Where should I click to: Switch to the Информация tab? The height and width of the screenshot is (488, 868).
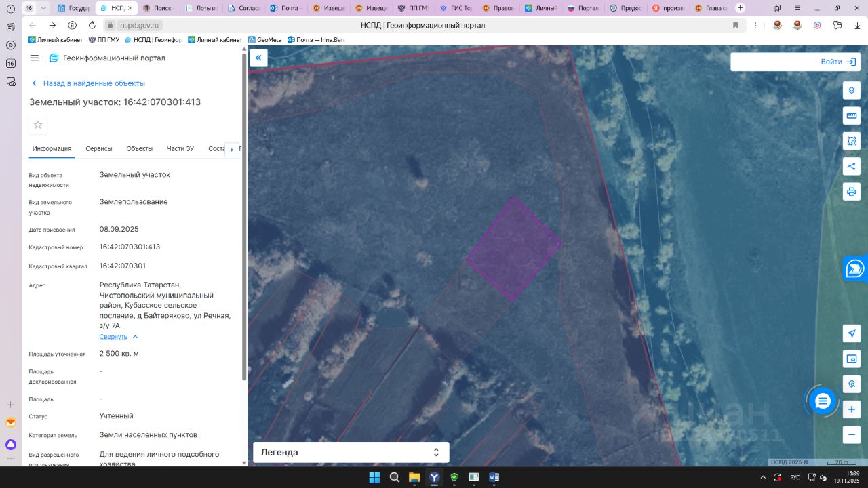(52, 149)
